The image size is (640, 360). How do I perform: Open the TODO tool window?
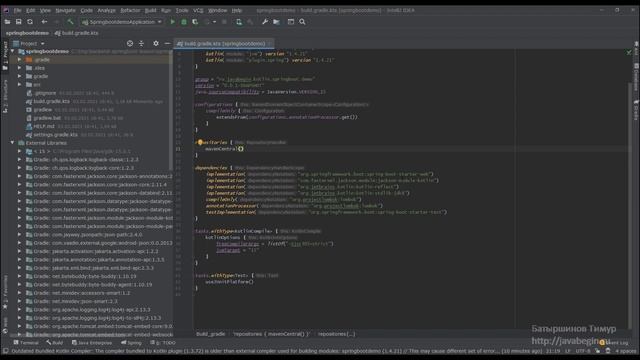pyautogui.click(x=163, y=342)
